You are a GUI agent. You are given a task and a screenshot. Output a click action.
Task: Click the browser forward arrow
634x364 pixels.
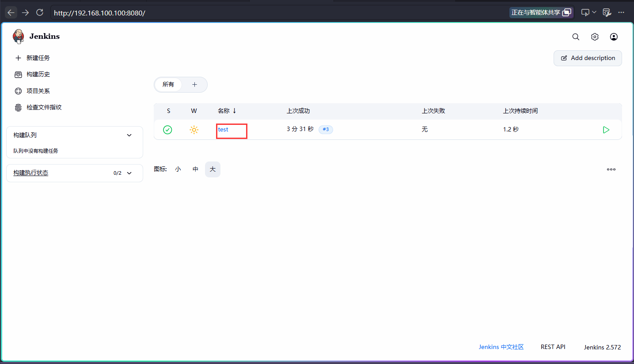pos(25,12)
